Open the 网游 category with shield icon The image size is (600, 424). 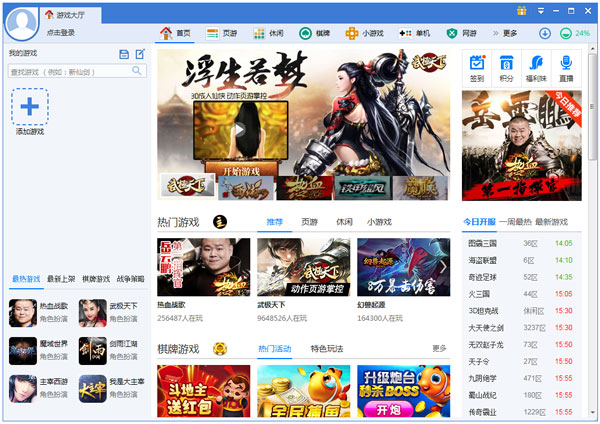pos(461,33)
